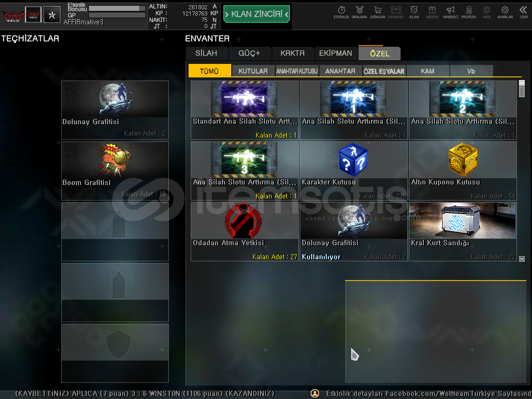This screenshot has width=532, height=399.
Task: Select the TÜMÜ filter tab
Action: (209, 71)
